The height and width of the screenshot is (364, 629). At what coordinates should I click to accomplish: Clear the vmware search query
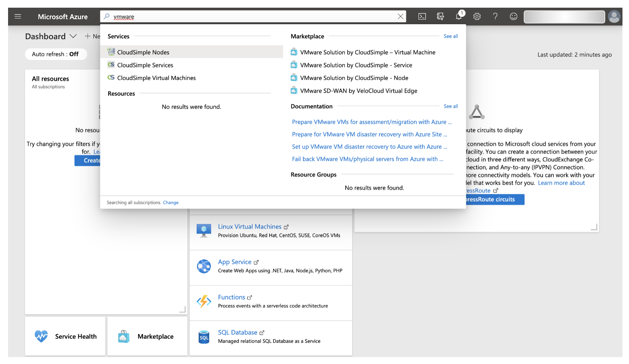(401, 16)
